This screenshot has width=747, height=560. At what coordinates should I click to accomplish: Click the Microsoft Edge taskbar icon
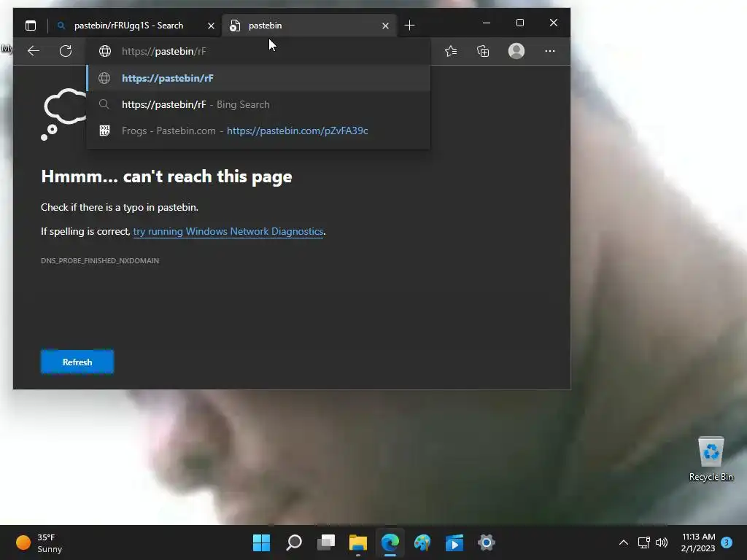[390, 542]
